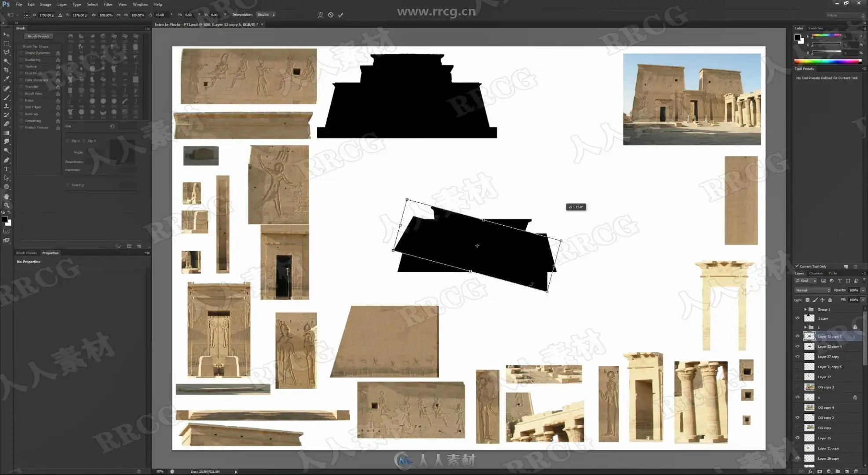
Task: Switch to the Channels tab
Action: pos(816,274)
